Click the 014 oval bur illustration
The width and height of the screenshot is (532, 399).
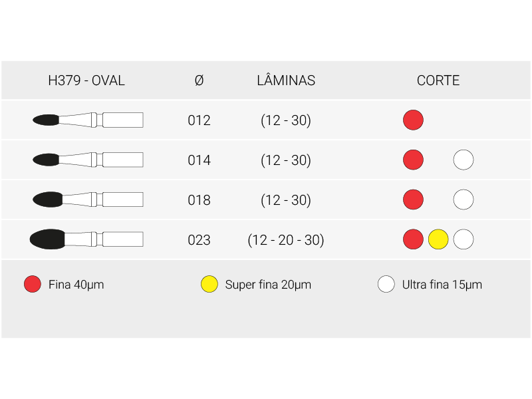[88, 160]
